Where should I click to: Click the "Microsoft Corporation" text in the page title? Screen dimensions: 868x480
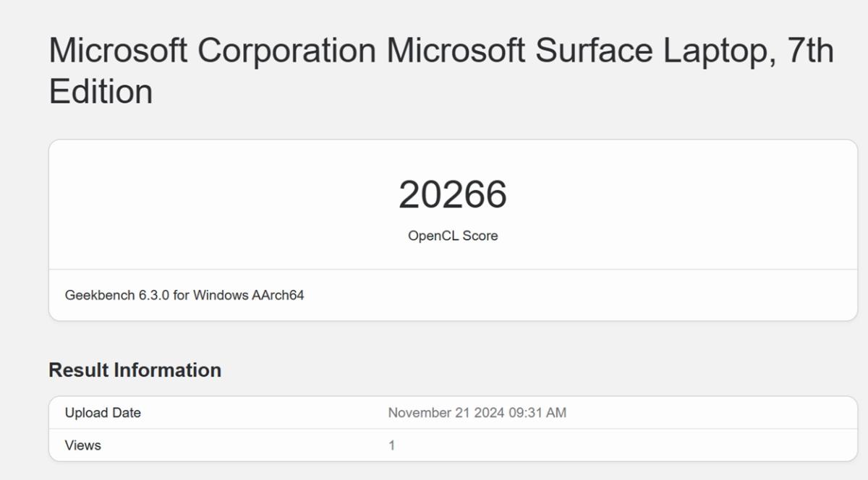tap(212, 51)
